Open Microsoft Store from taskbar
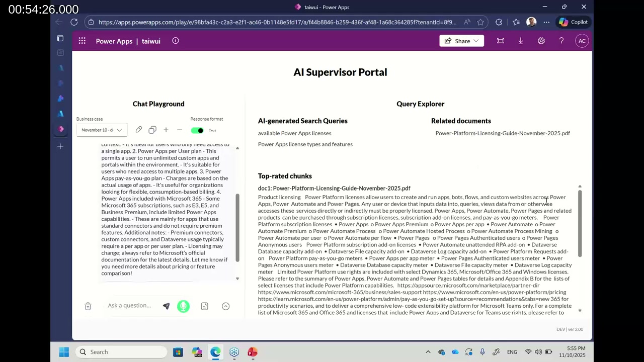 (x=178, y=352)
